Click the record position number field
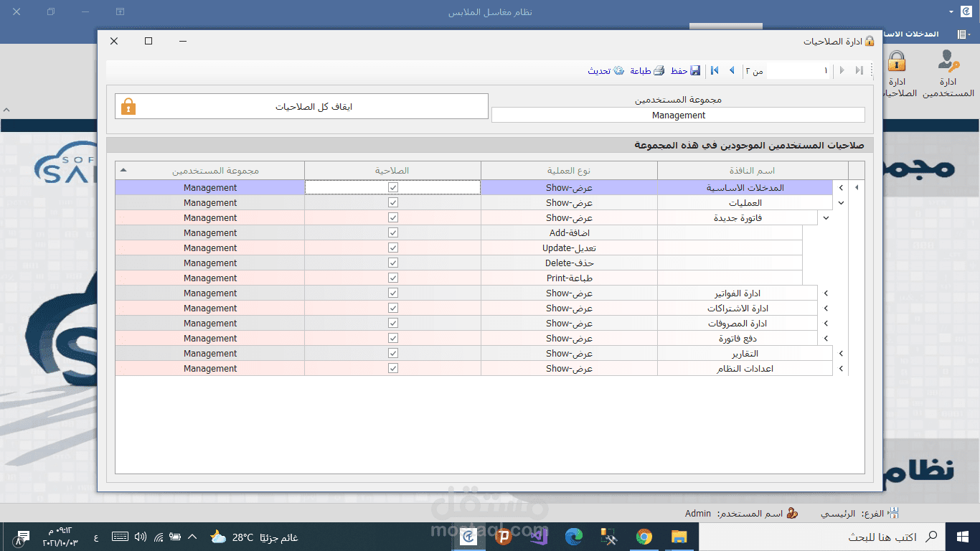This screenshot has height=551, width=980. coord(798,70)
